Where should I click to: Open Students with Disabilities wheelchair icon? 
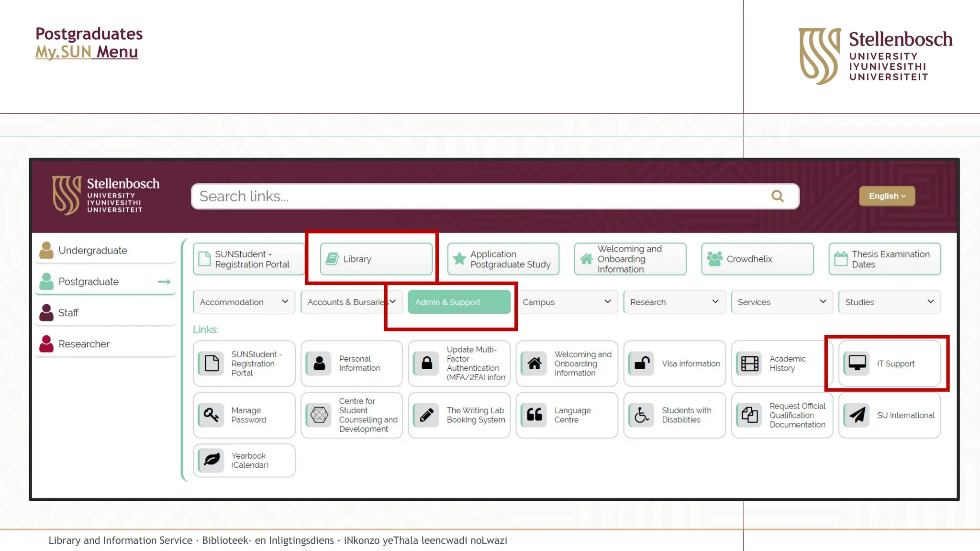tap(642, 415)
